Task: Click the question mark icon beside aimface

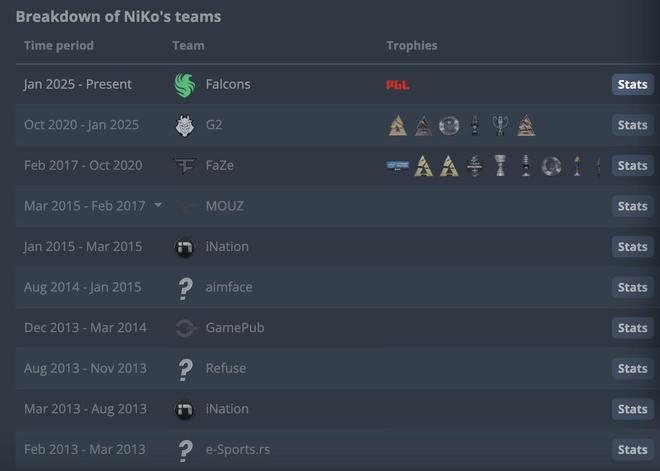Action: (x=185, y=288)
